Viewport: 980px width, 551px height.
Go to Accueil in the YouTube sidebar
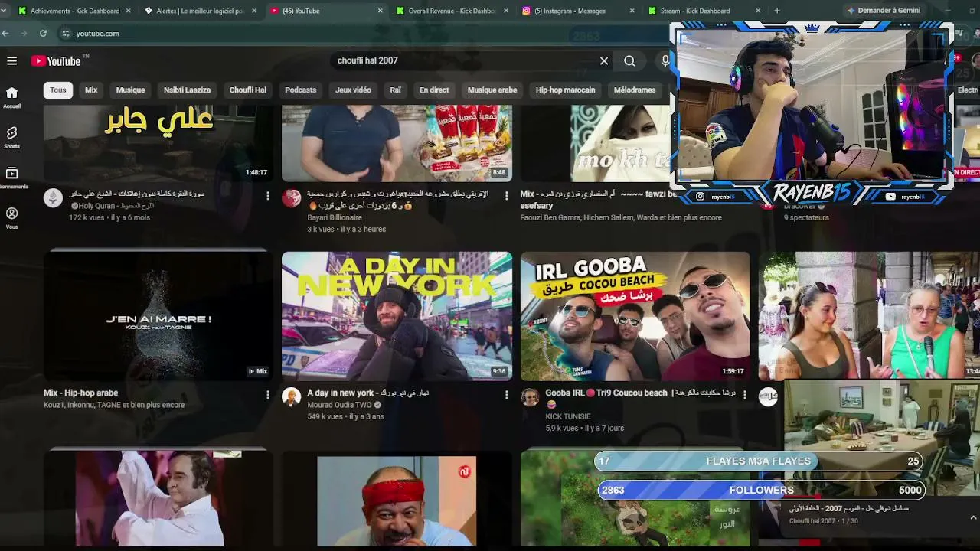coord(11,97)
